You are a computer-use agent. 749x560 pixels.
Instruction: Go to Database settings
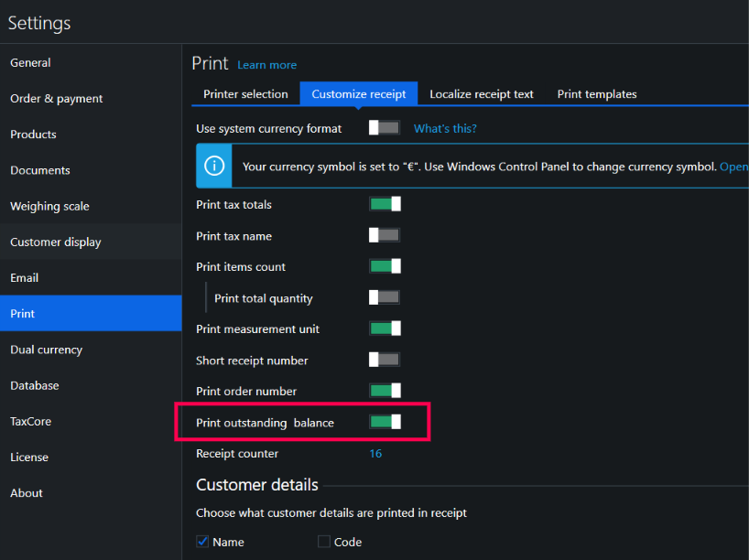(x=91, y=385)
